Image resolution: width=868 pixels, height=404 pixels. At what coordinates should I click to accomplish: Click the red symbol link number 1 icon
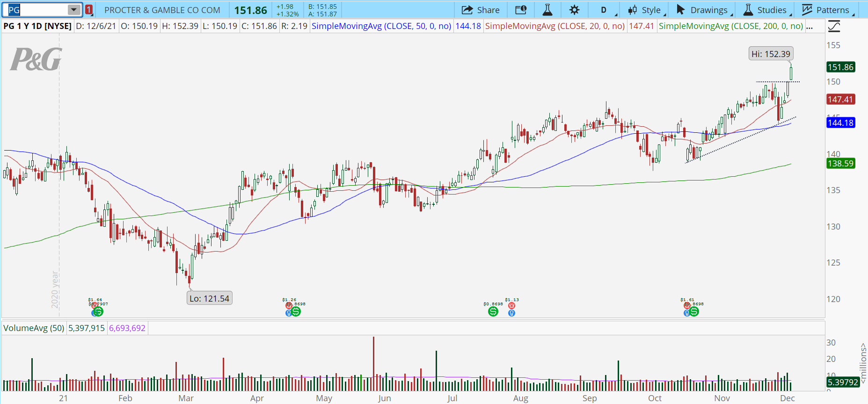tap(89, 10)
